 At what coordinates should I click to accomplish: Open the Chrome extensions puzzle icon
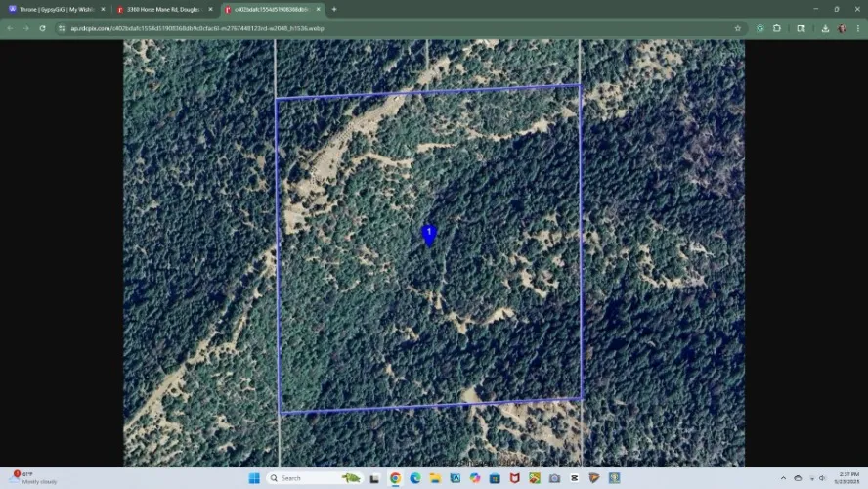click(778, 28)
